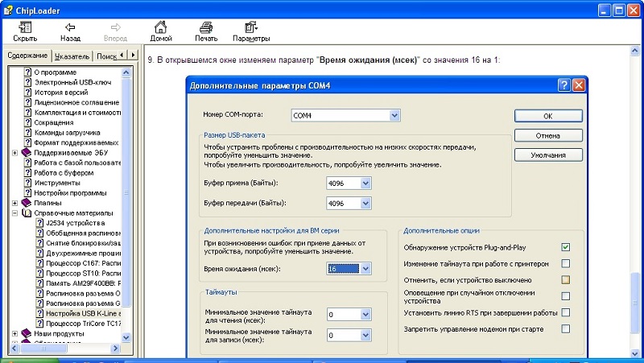Open the Номер COM-порта dropdown
This screenshot has width=644, height=363.
point(394,116)
